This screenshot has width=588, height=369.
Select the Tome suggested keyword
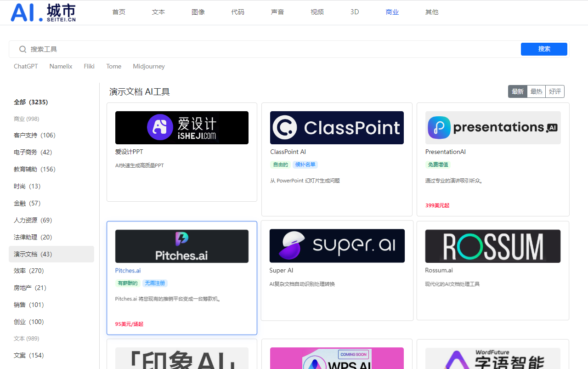[x=114, y=66]
